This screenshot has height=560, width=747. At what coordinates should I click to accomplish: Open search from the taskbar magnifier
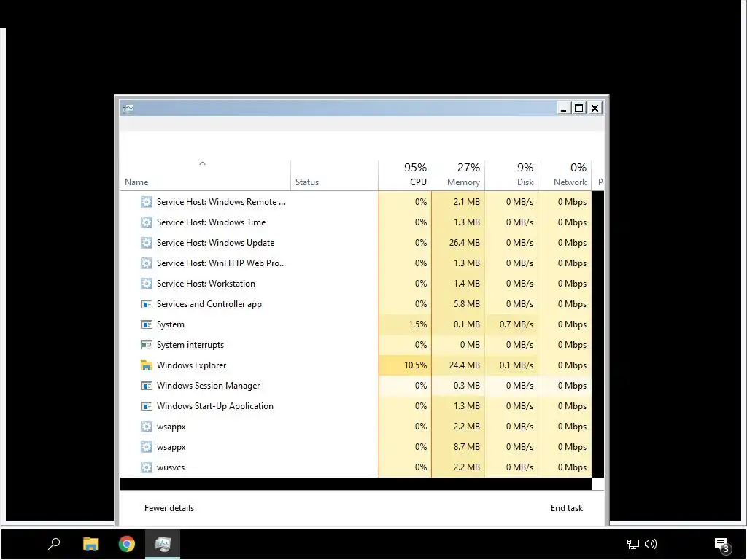click(54, 544)
